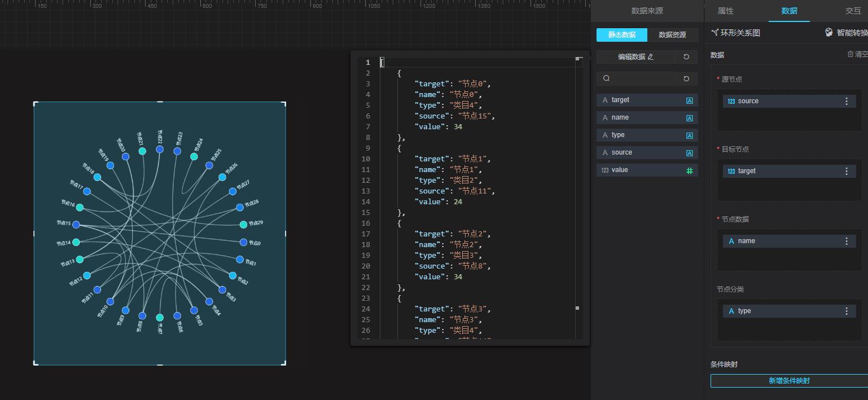Viewport: 868px width, 400px height.
Task: Click the text type icon on the name field row
Action: point(689,118)
